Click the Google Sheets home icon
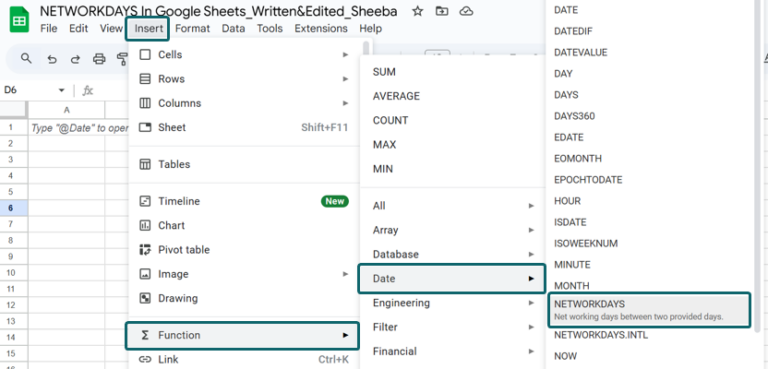The width and height of the screenshot is (768, 369). (19, 20)
